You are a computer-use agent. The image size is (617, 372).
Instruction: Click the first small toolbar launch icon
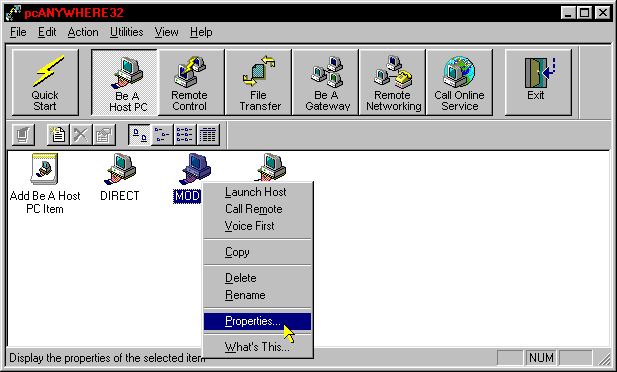click(x=23, y=135)
